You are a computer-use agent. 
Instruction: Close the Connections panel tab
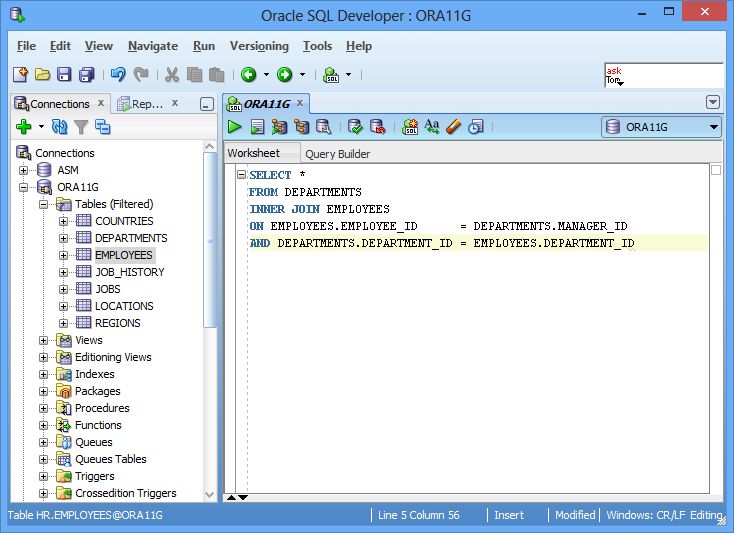tap(101, 102)
